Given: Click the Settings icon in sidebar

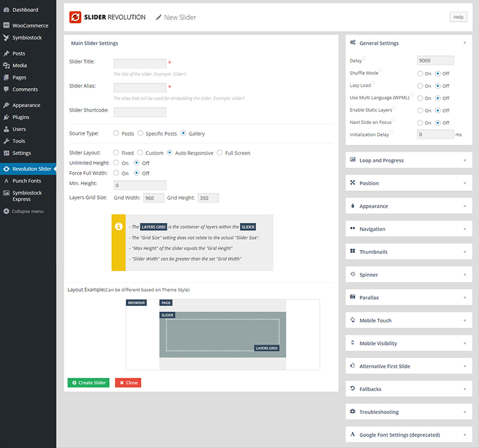Looking at the screenshot, I should 6,153.
